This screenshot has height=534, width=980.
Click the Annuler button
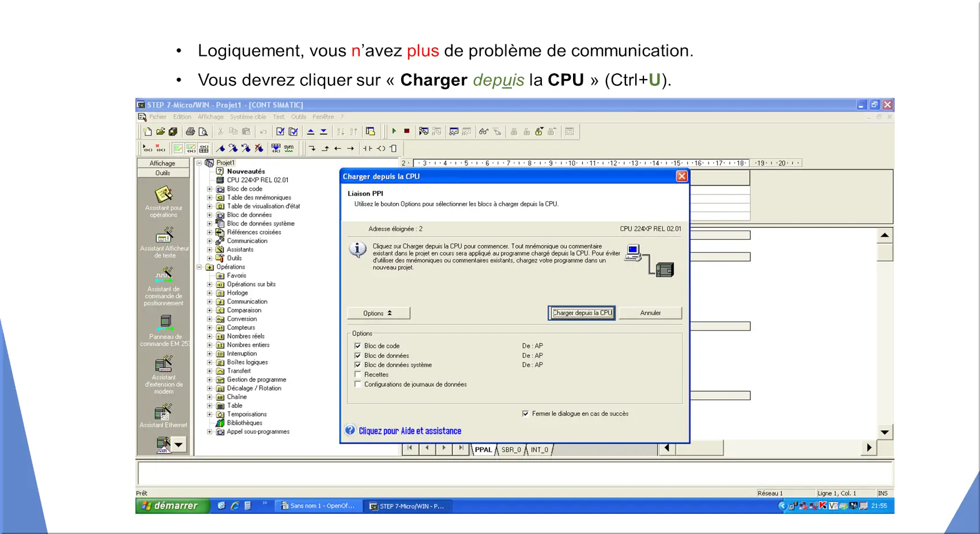coord(650,313)
